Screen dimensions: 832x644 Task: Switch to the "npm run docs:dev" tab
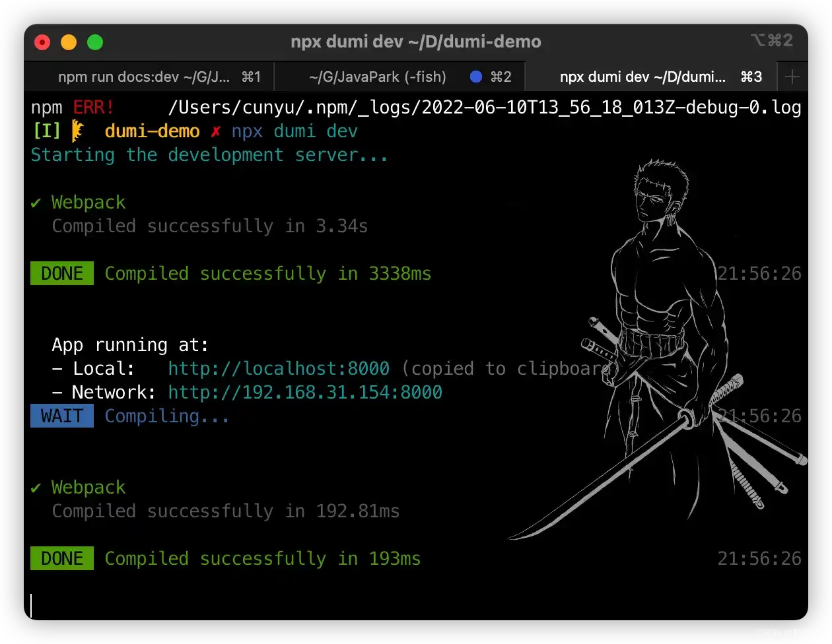148,77
